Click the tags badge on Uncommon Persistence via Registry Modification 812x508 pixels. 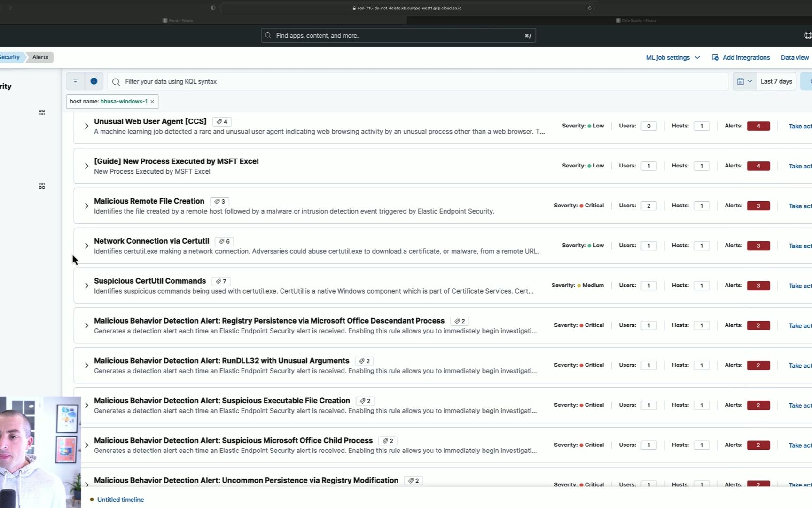414,481
